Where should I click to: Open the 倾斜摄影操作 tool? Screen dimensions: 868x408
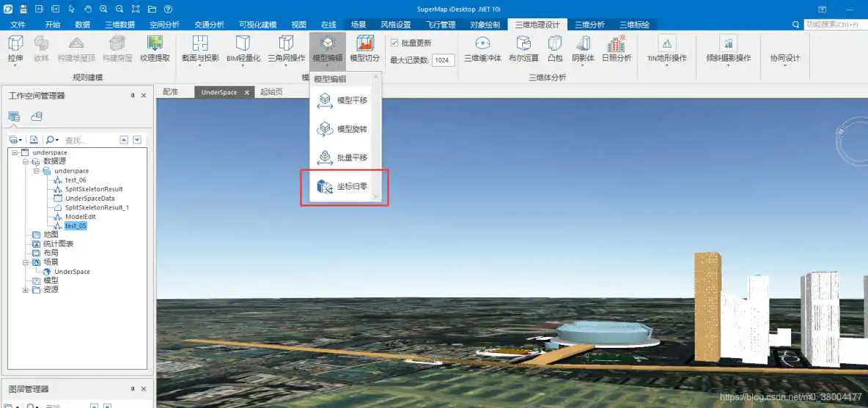[x=728, y=50]
